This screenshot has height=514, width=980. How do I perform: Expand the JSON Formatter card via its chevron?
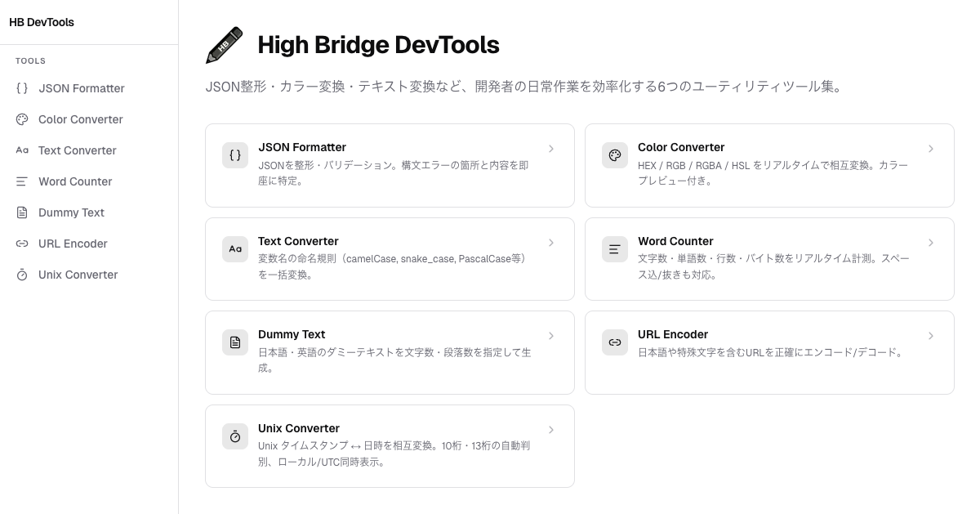(551, 149)
